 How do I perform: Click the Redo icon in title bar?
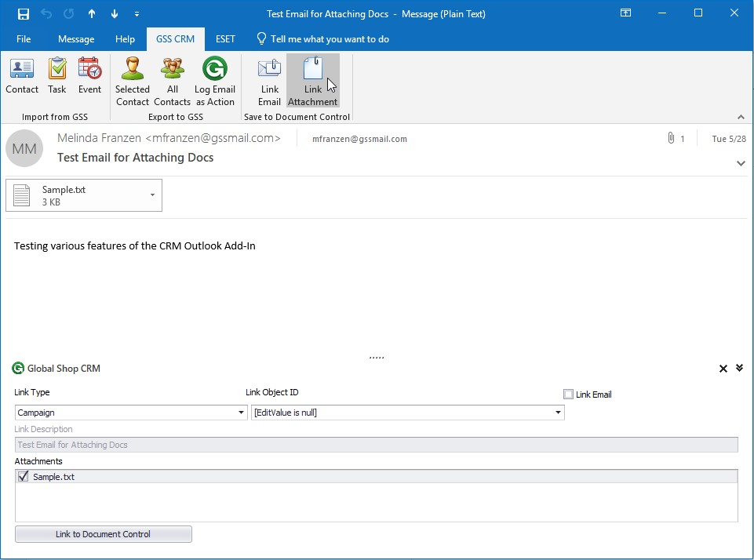pos(69,14)
